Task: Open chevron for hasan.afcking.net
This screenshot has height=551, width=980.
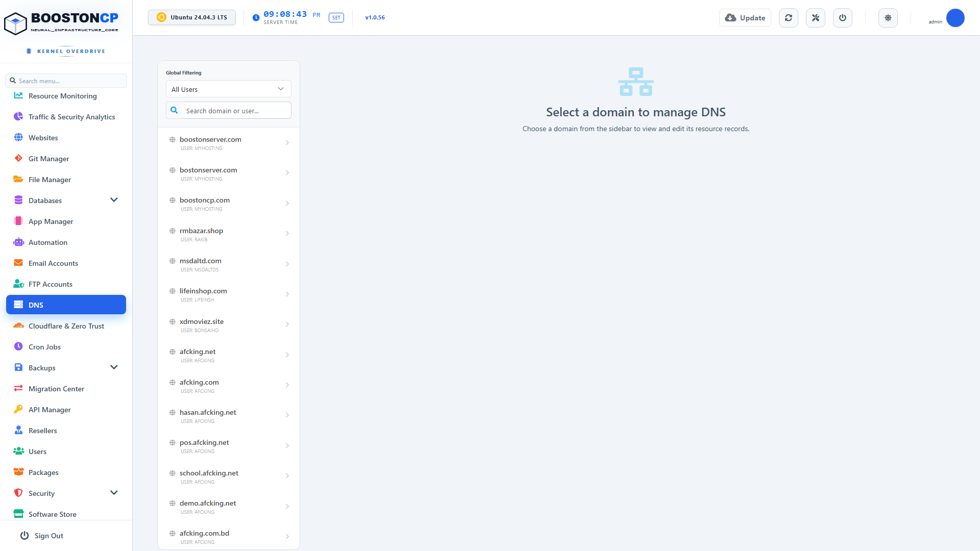Action: pyautogui.click(x=287, y=415)
